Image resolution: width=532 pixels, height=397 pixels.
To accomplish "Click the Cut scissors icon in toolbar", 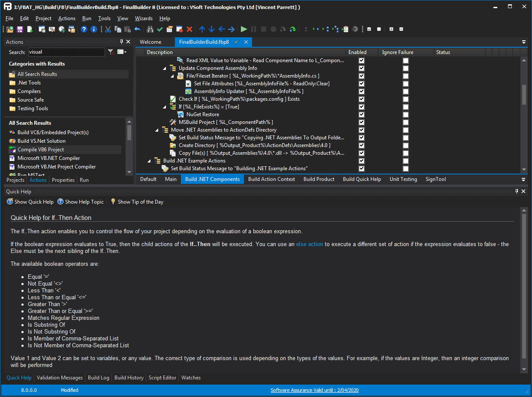I will pos(108,29).
